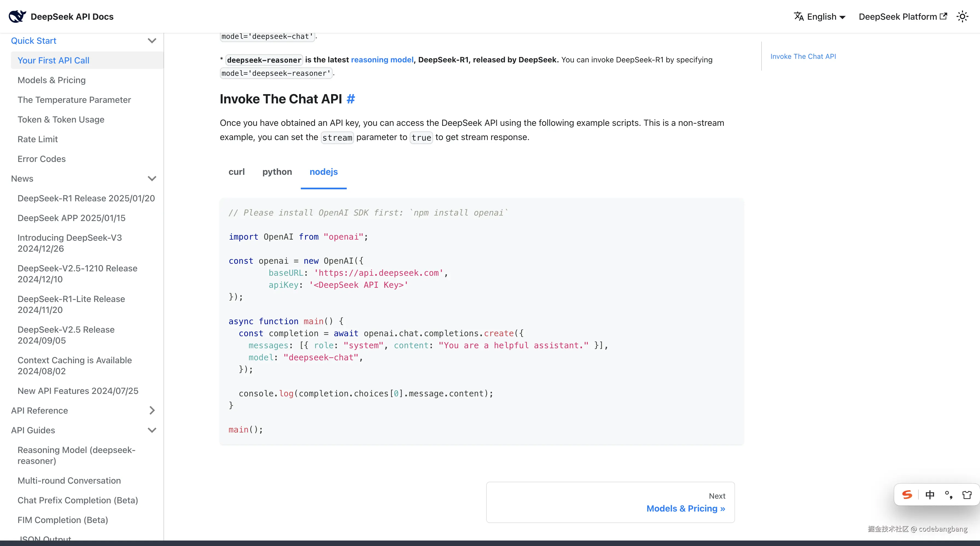Click the model='deepseek-reasoner' inline code
The height and width of the screenshot is (546, 980).
pyautogui.click(x=276, y=73)
